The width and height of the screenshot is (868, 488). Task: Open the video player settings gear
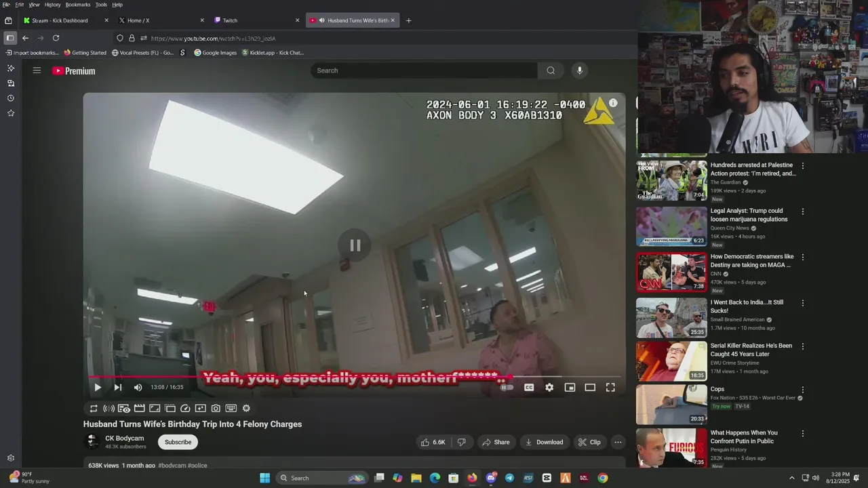coord(549,387)
